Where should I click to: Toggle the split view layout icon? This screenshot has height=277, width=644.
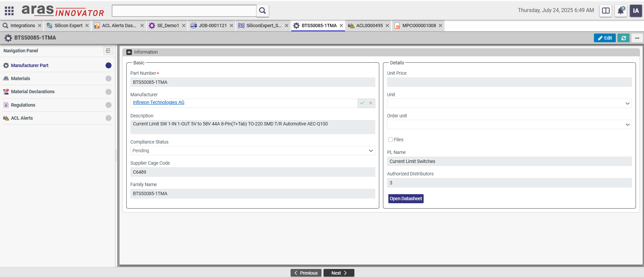606,11
